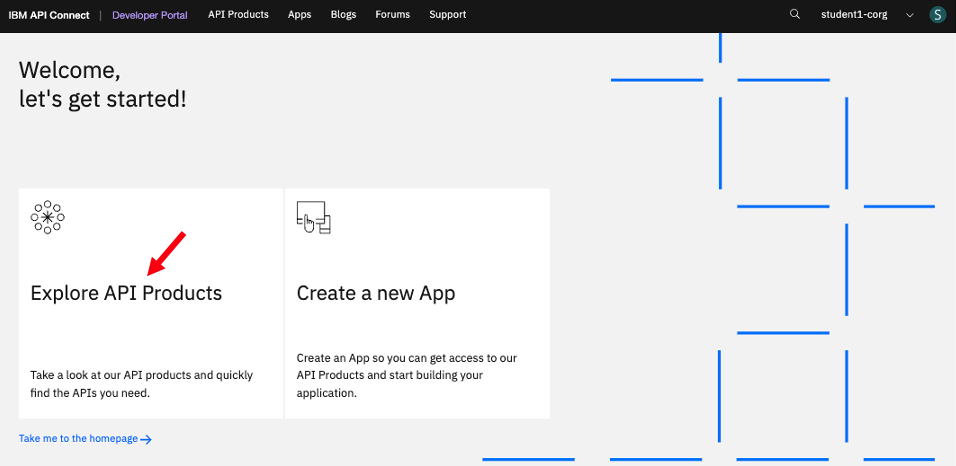Screen dimensions: 956x466
Task: Follow the Take me to the homepage link
Action: pyautogui.click(x=78, y=439)
